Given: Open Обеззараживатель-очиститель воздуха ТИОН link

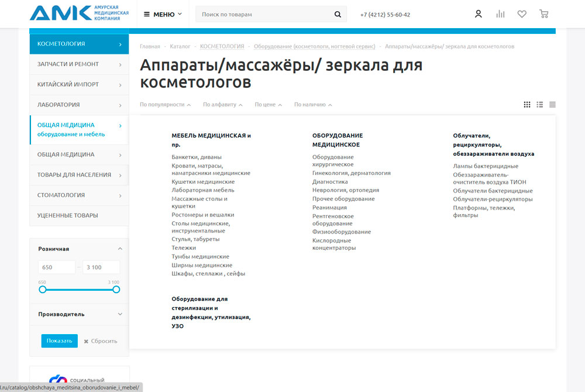Looking at the screenshot, I should pos(490,178).
